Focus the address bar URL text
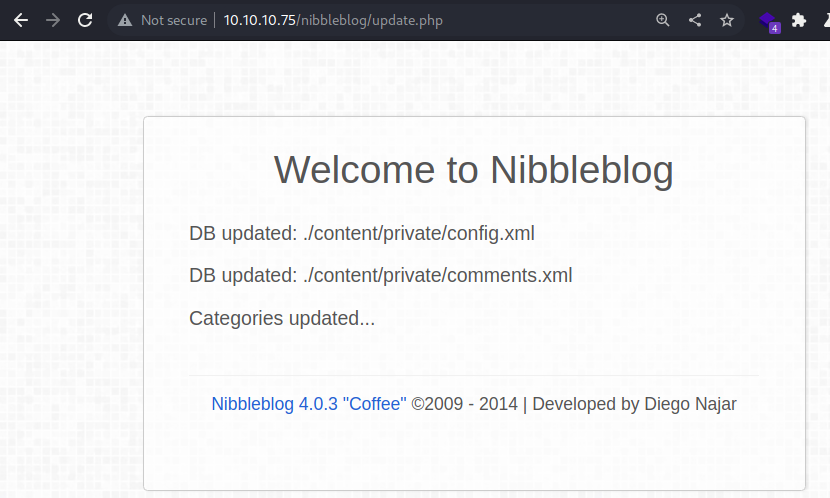 pos(333,20)
